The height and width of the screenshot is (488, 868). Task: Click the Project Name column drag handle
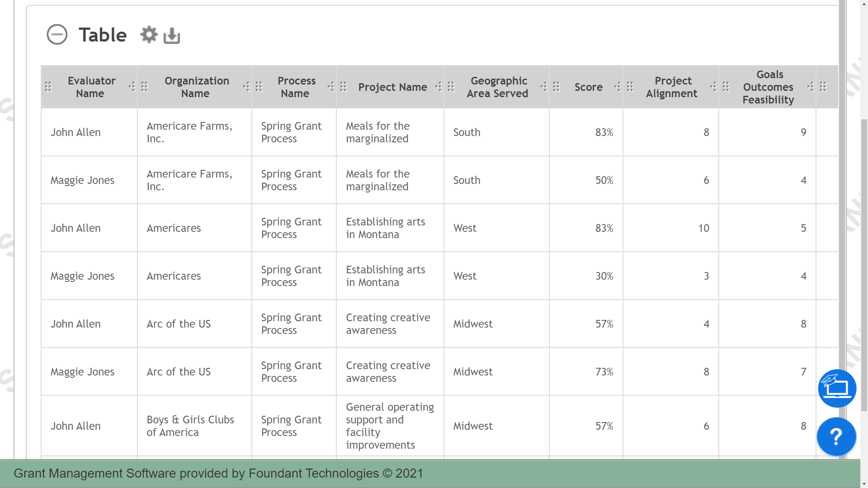[344, 87]
